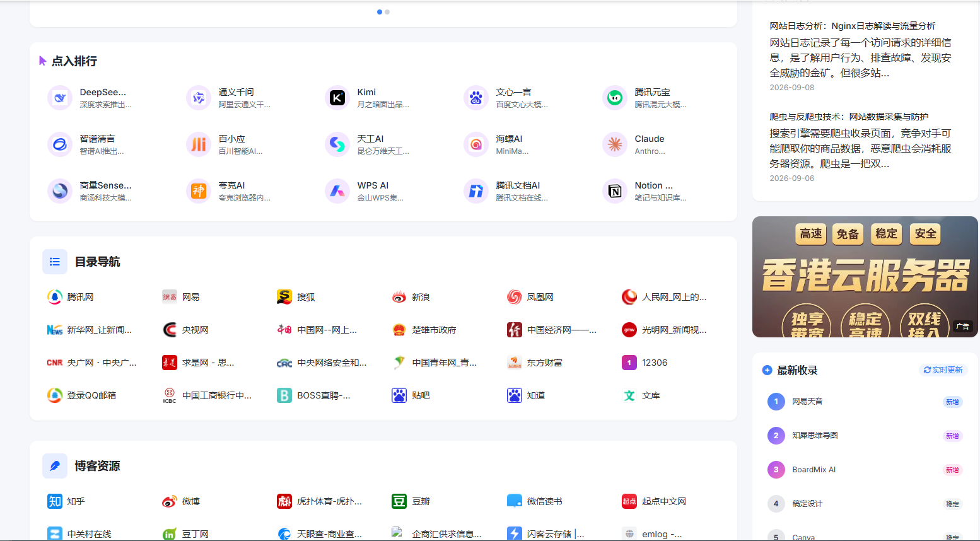
Task: Click the 腾讯元宝 icon
Action: 615,98
